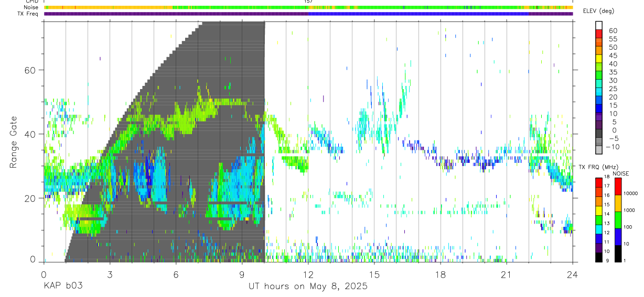The image size is (644, 297).
Task: Click the 'Noise' strip label at top left
Action: click(31, 7)
